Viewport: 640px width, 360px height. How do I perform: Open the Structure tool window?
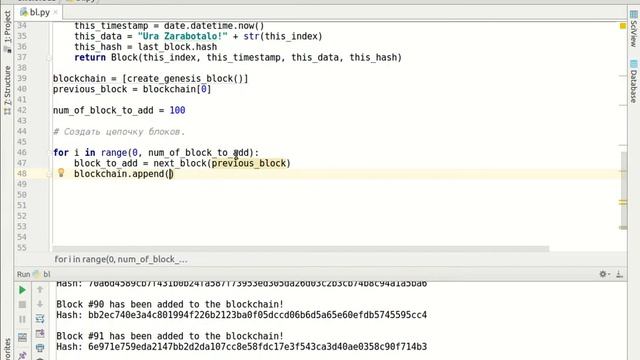tap(7, 90)
